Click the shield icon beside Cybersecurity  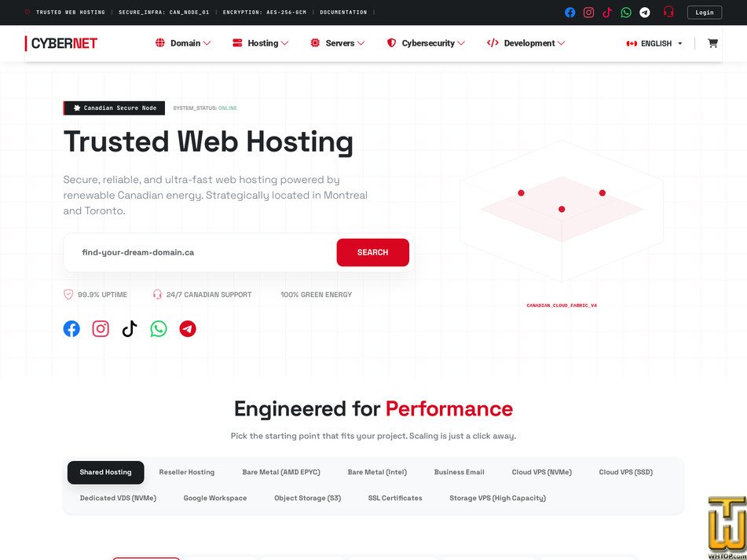(x=392, y=43)
